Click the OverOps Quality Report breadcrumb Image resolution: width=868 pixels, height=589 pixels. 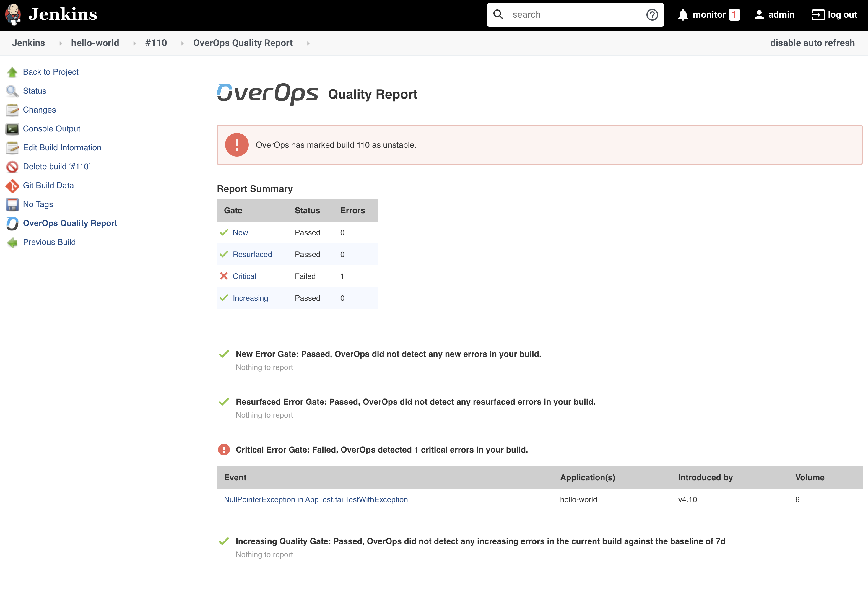[243, 43]
